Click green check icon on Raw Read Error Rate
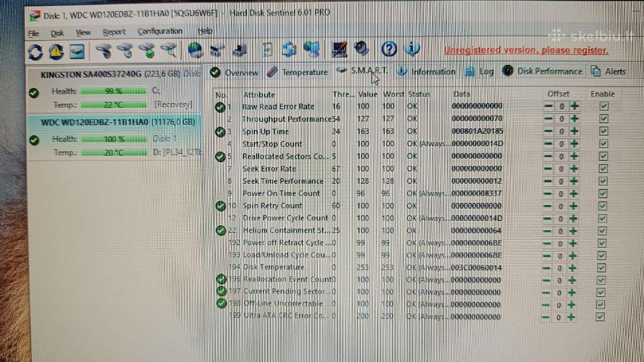Viewport: 644px width, 362px height. coord(220,107)
